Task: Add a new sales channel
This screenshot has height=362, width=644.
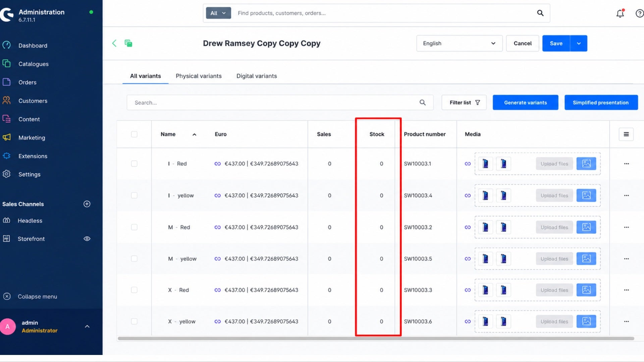Action: (x=87, y=204)
